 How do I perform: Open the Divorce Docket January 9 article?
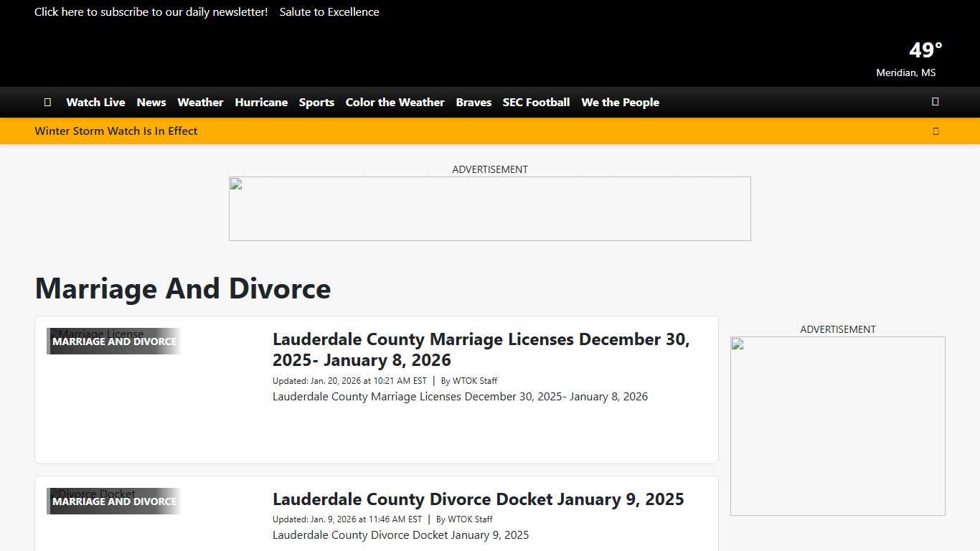point(478,499)
